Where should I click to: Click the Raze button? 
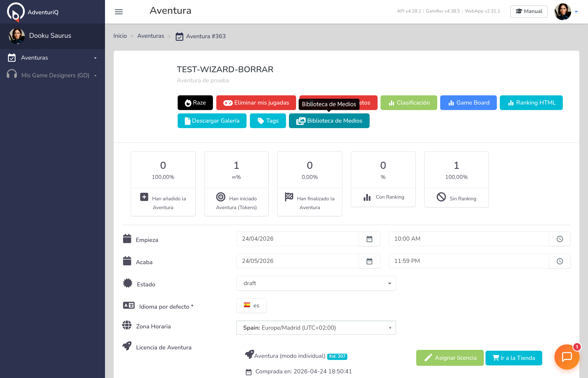[195, 103]
